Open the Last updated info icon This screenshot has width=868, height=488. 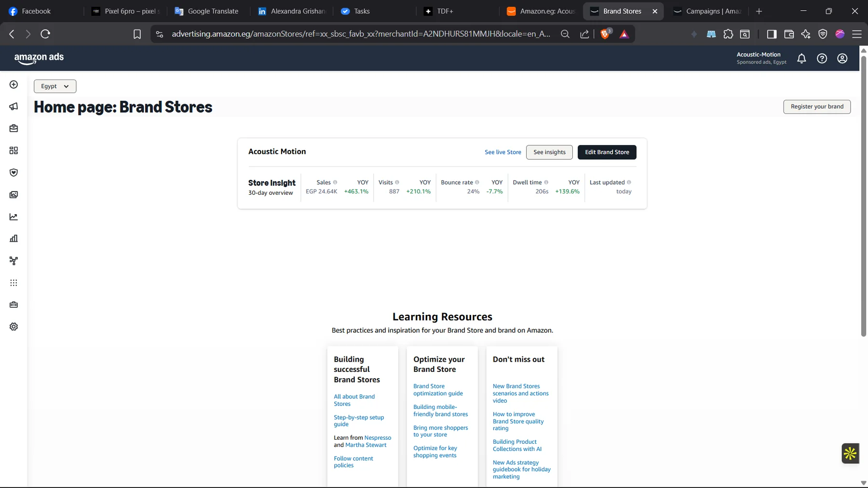click(x=629, y=182)
